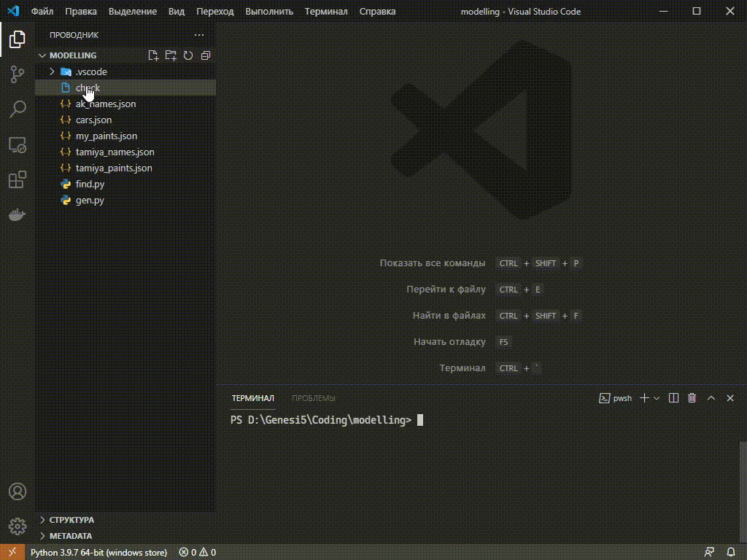Open the Extensions view icon
The image size is (747, 560).
tap(16, 179)
